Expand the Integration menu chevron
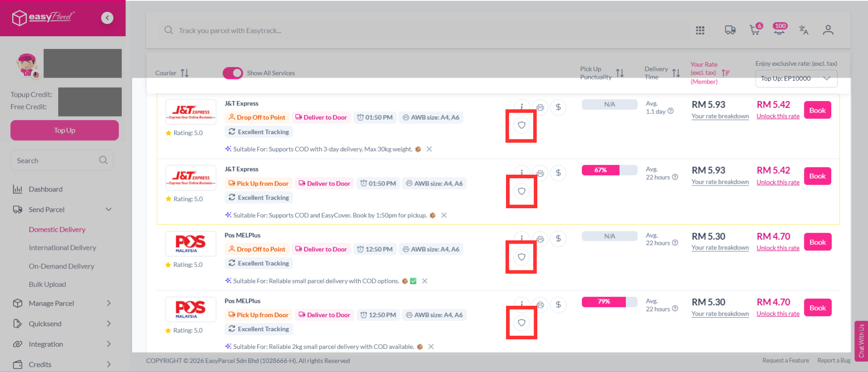The height and width of the screenshot is (372, 868). pyautogui.click(x=109, y=344)
